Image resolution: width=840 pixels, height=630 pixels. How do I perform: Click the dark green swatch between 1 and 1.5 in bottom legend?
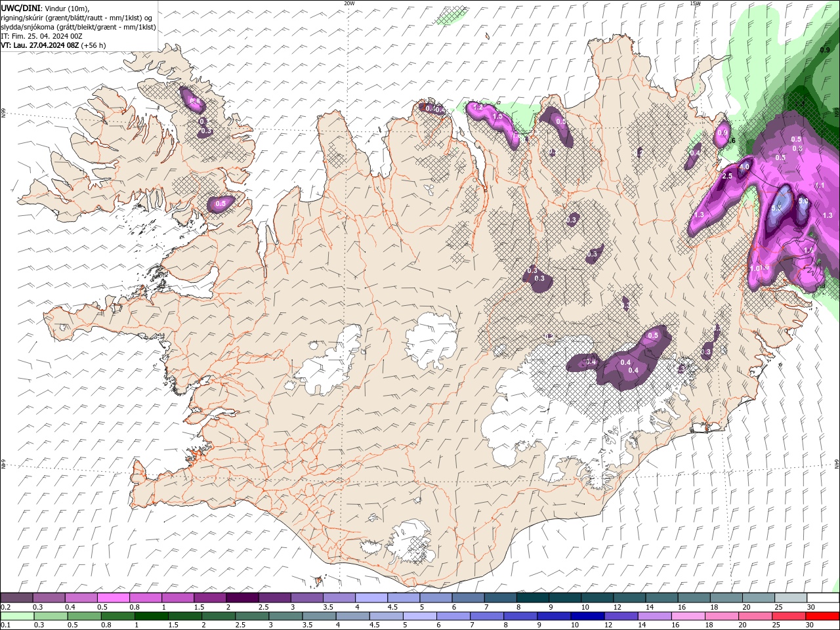[x=151, y=616]
